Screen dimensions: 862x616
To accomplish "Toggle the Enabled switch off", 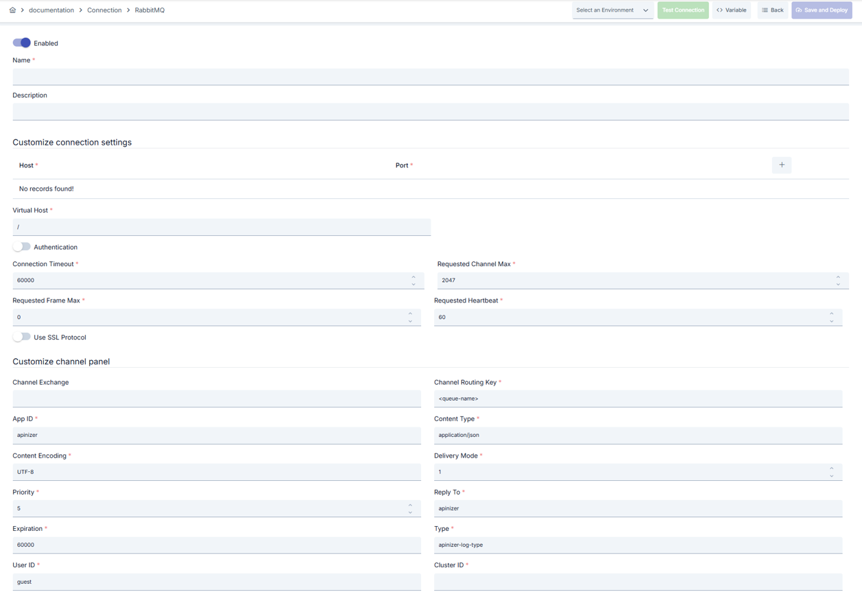I will coord(22,43).
